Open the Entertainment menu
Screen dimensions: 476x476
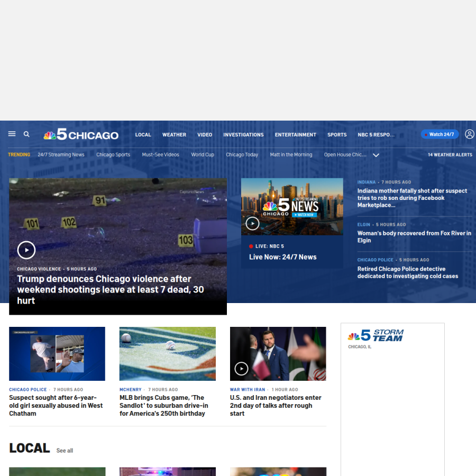pyautogui.click(x=296, y=135)
